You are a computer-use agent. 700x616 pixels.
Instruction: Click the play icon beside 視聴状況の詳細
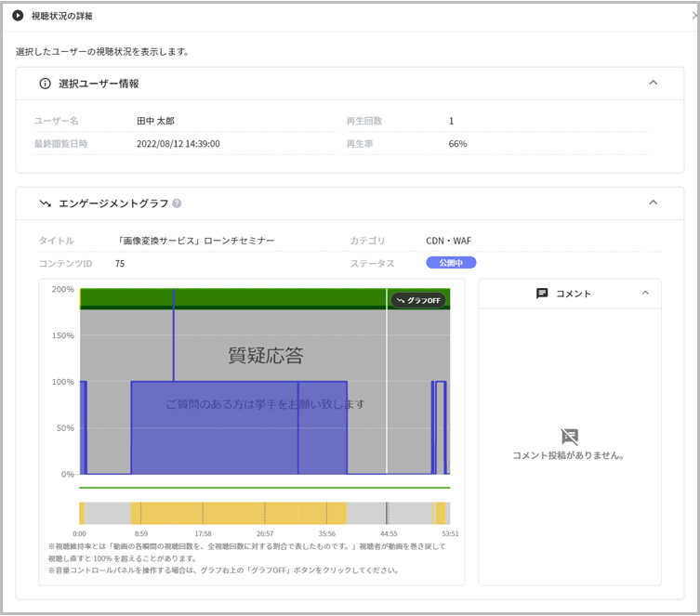click(18, 16)
